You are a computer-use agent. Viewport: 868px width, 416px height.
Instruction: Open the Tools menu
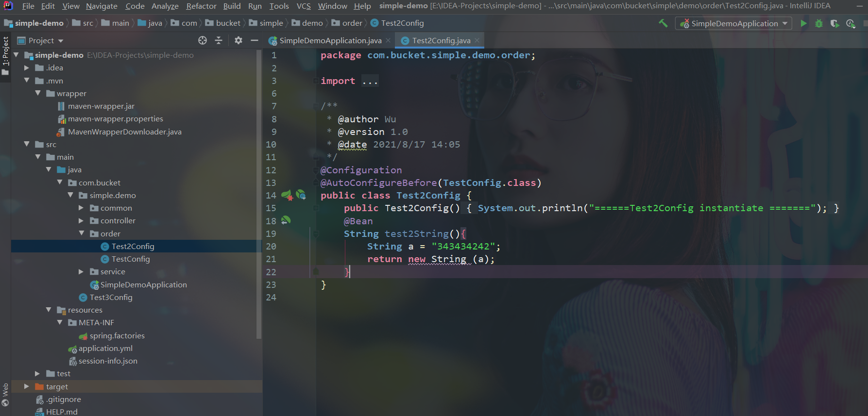(279, 6)
